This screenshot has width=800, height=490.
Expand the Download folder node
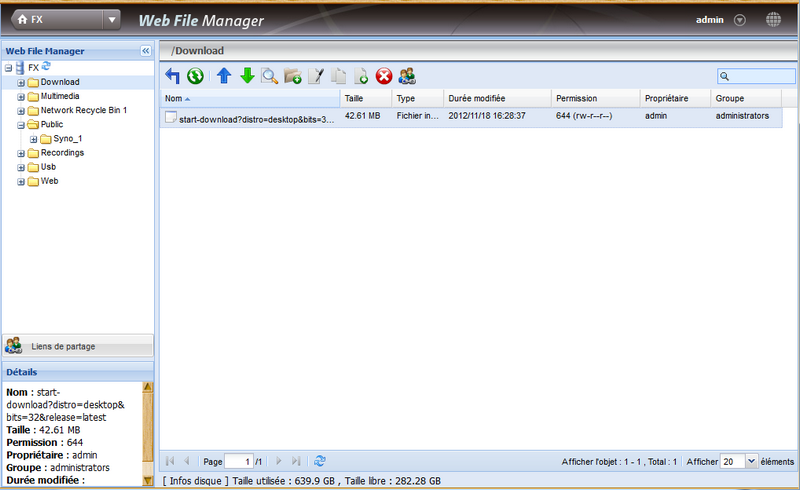(x=21, y=83)
